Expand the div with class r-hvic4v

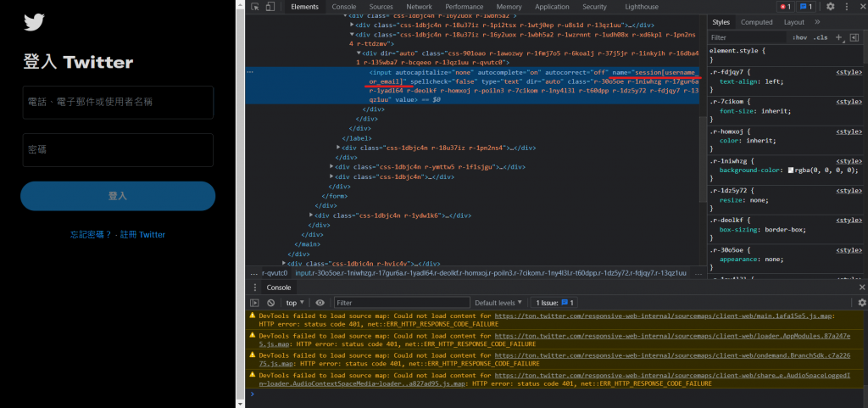(284, 264)
